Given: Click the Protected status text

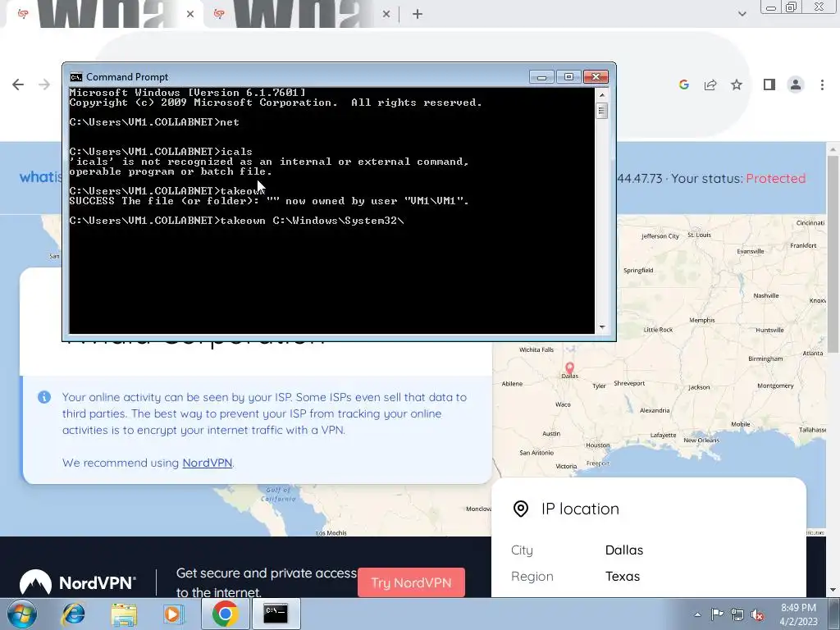Looking at the screenshot, I should click(776, 178).
